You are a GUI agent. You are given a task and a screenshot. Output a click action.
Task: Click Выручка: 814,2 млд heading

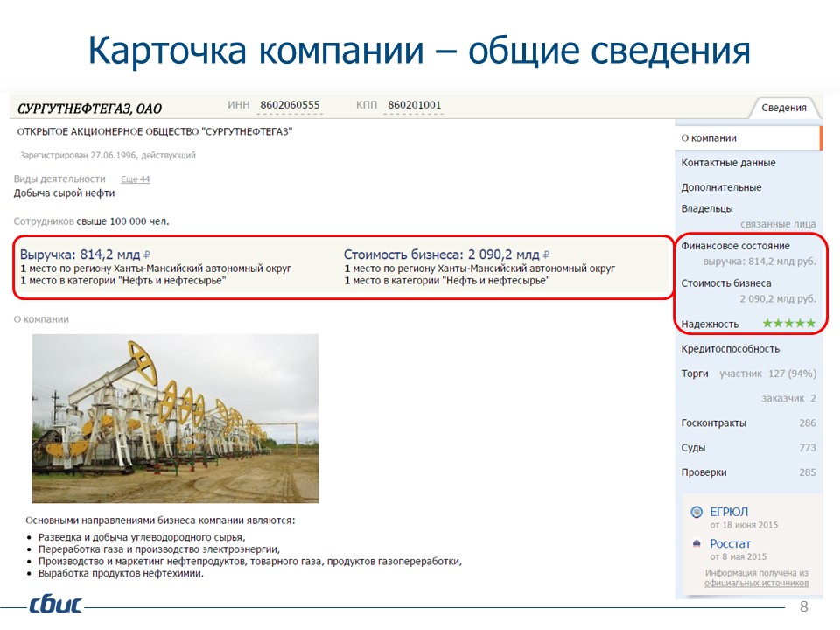[x=85, y=255]
